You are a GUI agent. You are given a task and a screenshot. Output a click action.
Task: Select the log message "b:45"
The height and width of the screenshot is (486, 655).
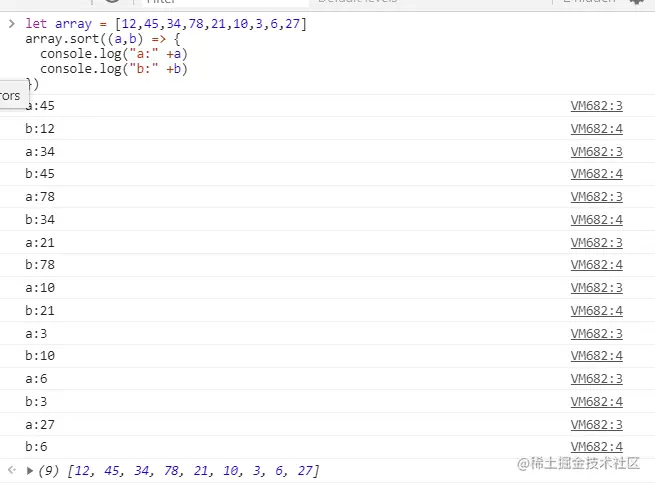click(x=40, y=173)
